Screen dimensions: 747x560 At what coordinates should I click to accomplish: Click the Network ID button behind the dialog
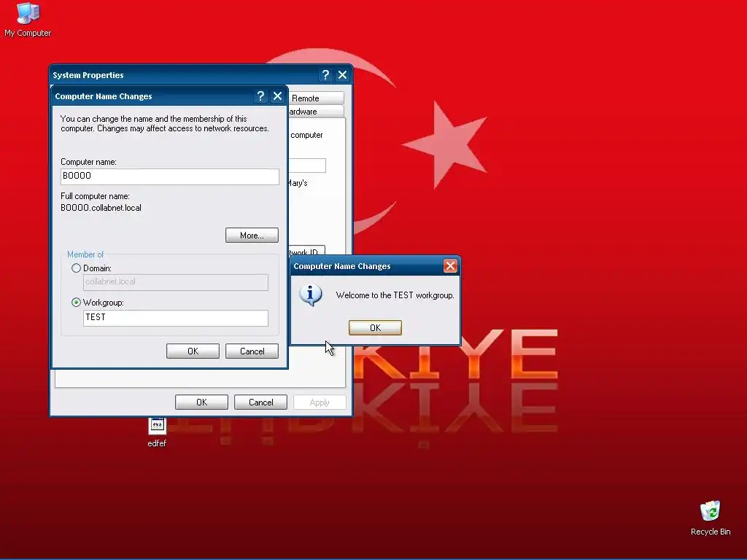point(307,252)
